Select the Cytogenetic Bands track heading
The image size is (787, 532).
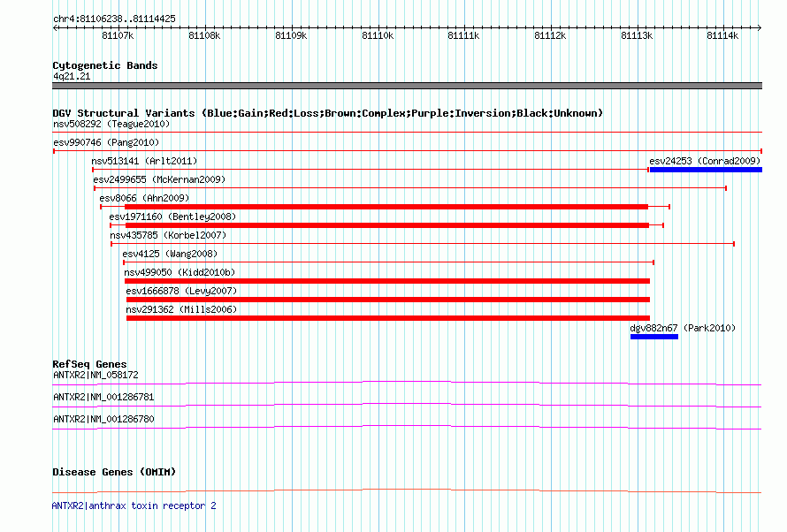(105, 65)
